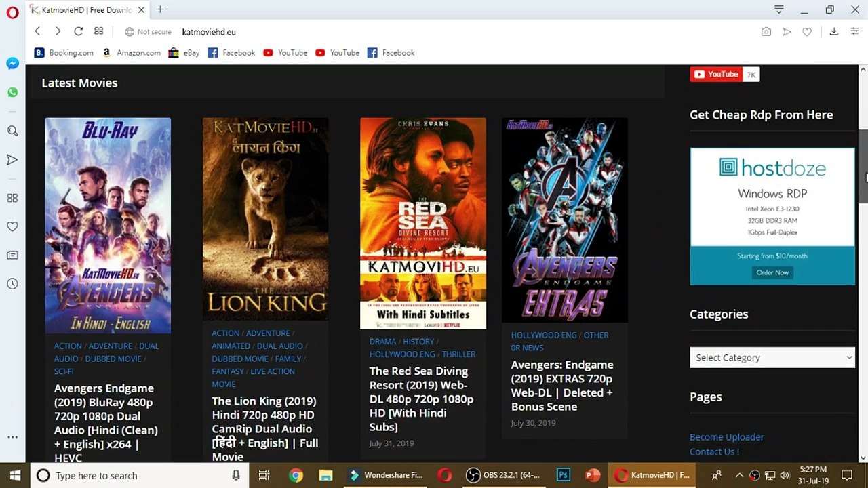The image size is (868, 488).
Task: Switch to OBS 23.2.1 taskbar item
Action: coord(505,475)
